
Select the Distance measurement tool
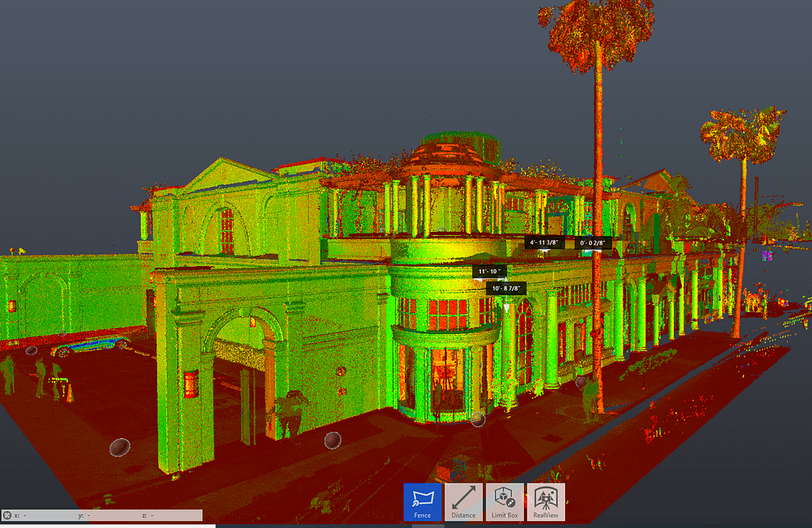pyautogui.click(x=464, y=502)
